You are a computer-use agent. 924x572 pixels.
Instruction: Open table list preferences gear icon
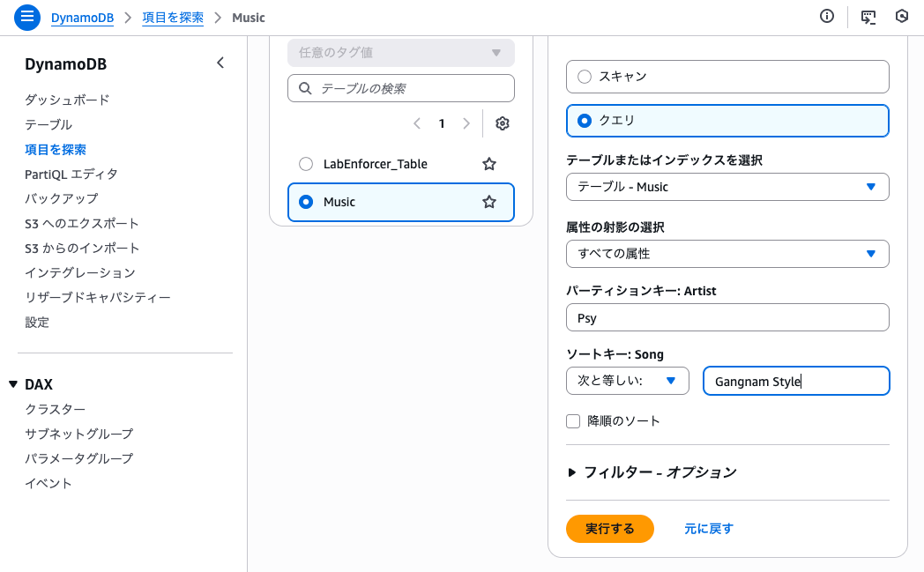tap(503, 123)
